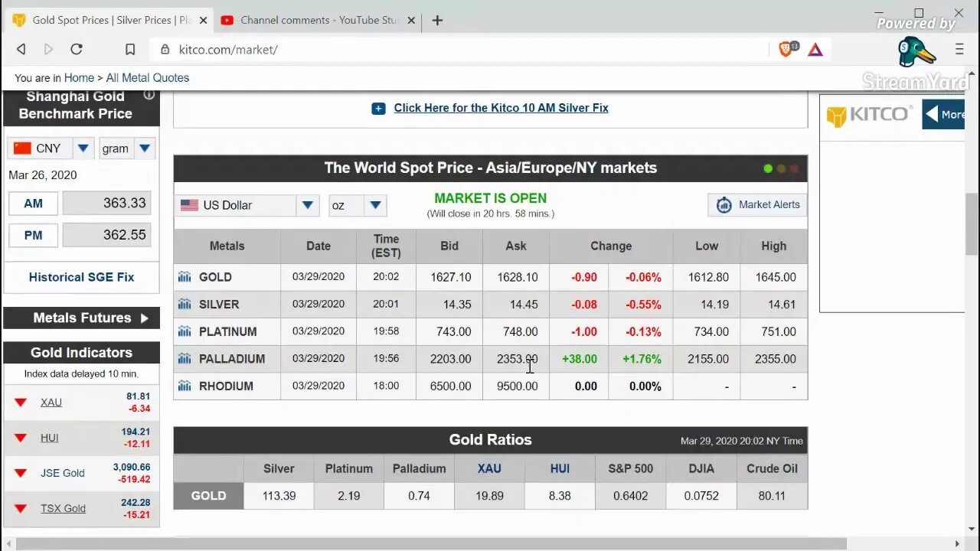Click the Kitco logo in the side ad
Viewport: 980px width, 551px height.
(x=868, y=115)
